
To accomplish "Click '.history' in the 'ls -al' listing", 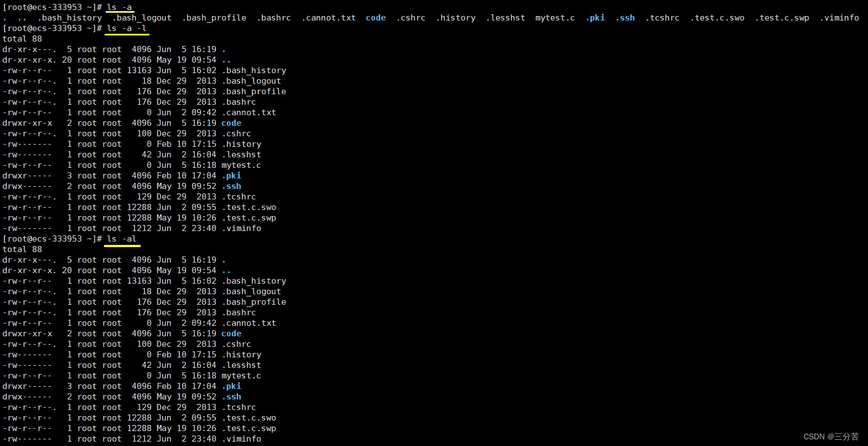I will (241, 355).
